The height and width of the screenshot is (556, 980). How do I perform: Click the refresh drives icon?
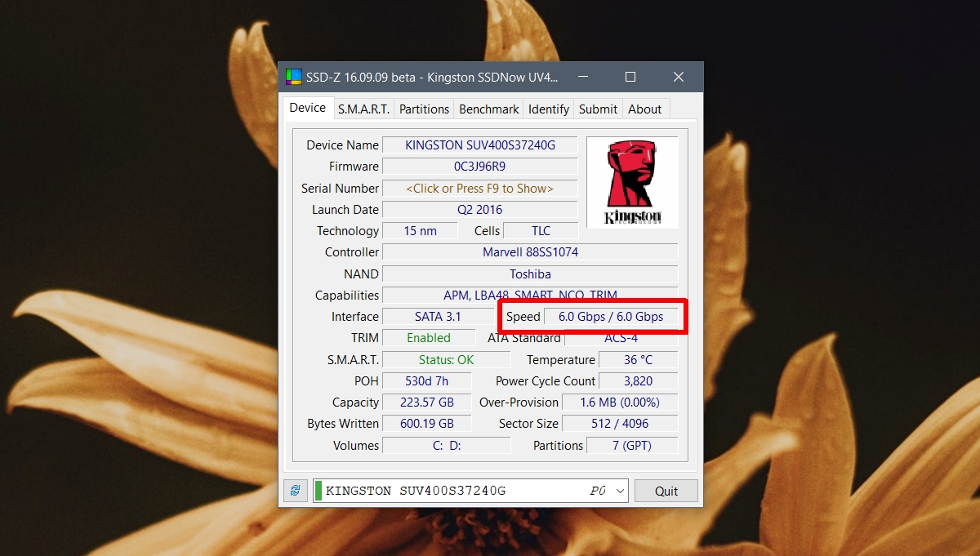[x=295, y=490]
